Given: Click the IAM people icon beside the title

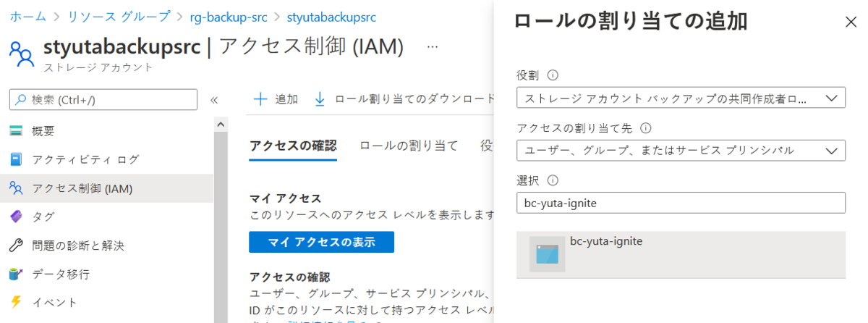Looking at the screenshot, I should pyautogui.click(x=22, y=53).
